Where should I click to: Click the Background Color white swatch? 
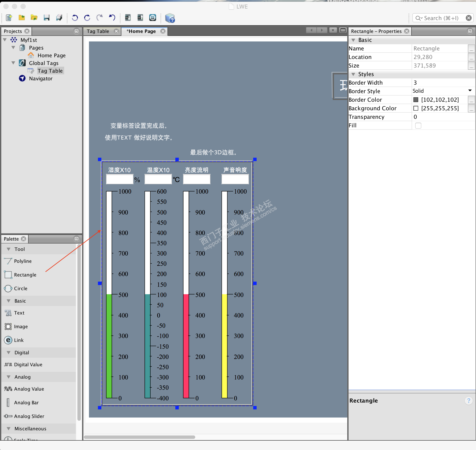pyautogui.click(x=416, y=108)
